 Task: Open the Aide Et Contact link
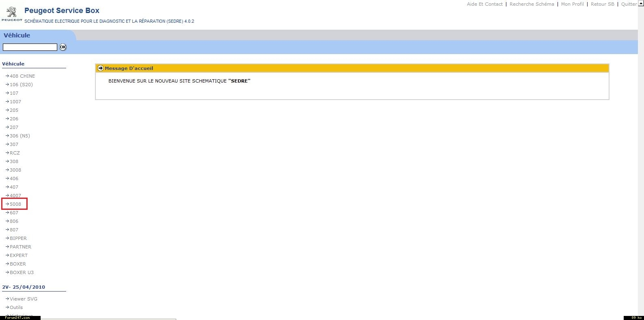(484, 4)
